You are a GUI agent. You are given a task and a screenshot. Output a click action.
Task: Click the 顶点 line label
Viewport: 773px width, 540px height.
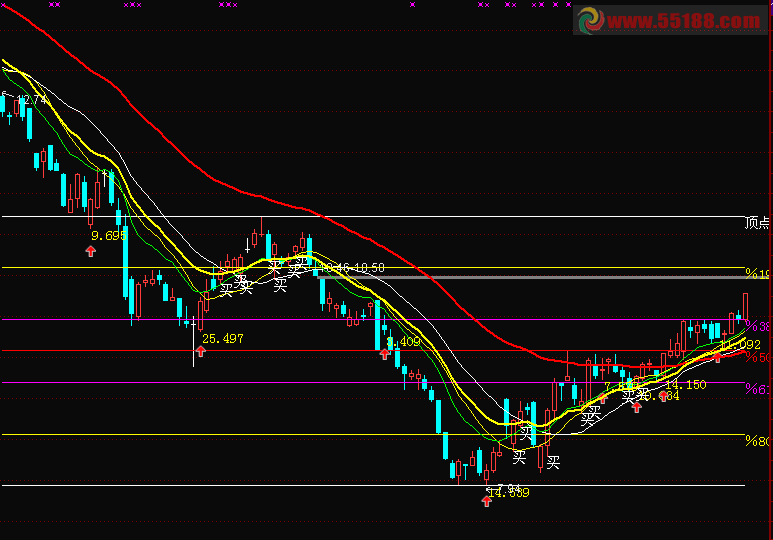tap(757, 223)
